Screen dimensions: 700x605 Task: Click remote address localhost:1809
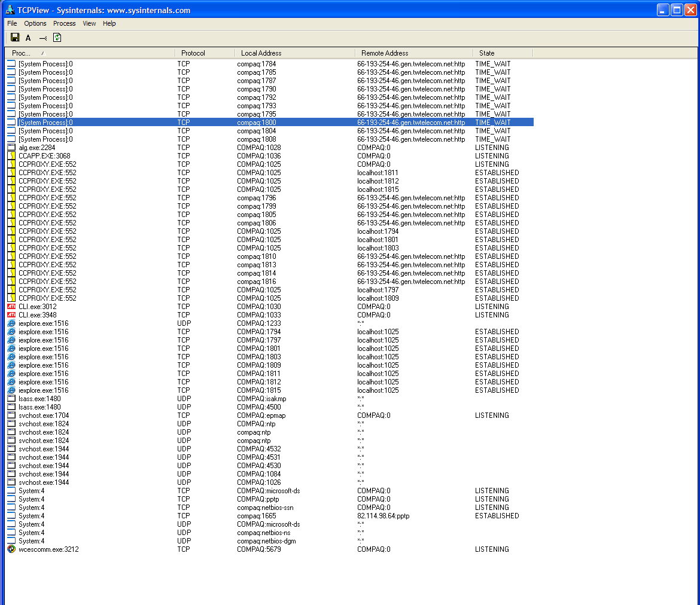pos(378,298)
